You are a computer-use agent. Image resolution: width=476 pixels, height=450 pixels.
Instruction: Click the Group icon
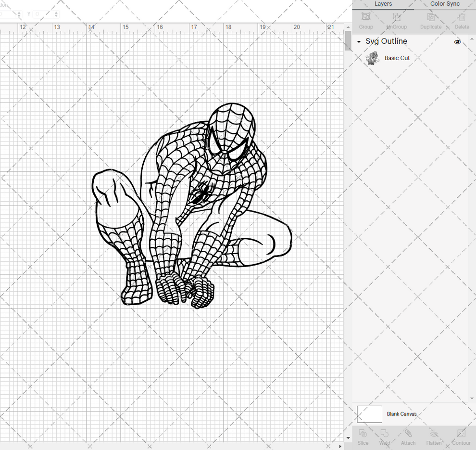[x=366, y=20]
